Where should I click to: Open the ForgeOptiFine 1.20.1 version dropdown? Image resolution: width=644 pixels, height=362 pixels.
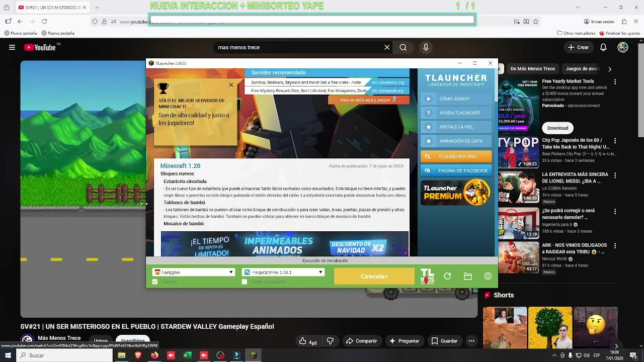tap(283, 272)
